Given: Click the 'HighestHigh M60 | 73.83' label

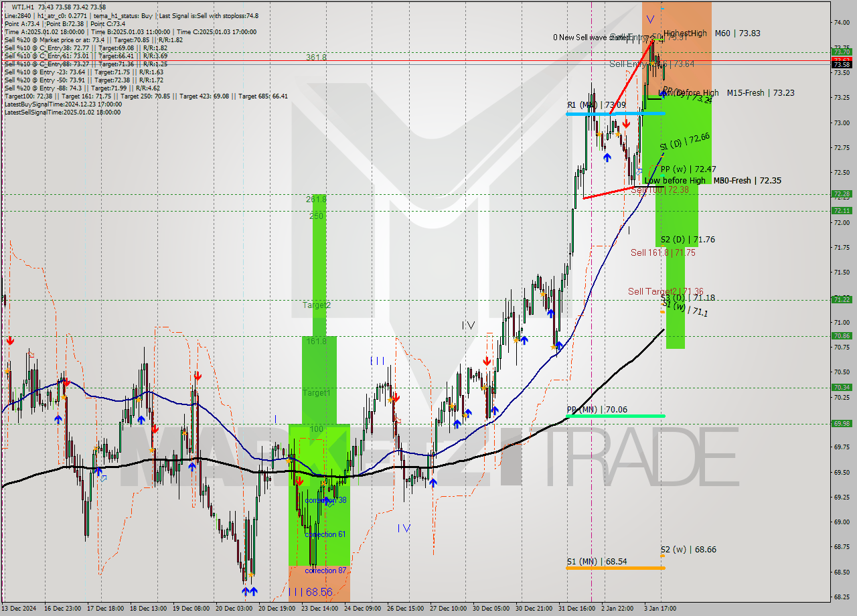Looking at the screenshot, I should click(712, 33).
